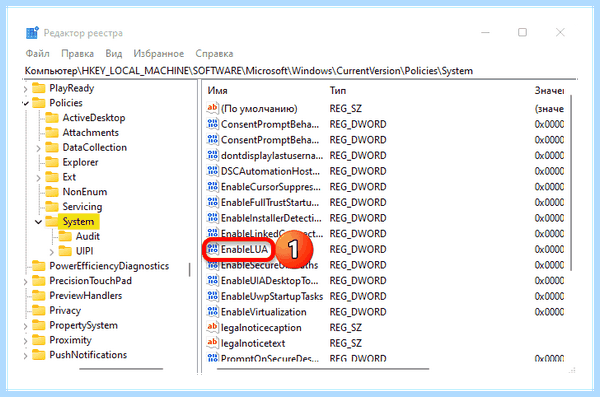
Task: Collapse the System key
Action: (x=38, y=222)
